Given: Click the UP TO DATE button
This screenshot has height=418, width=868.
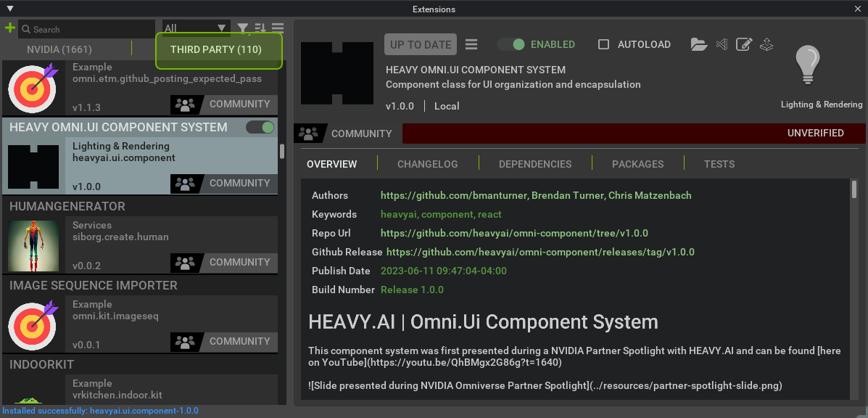Looking at the screenshot, I should [x=421, y=44].
